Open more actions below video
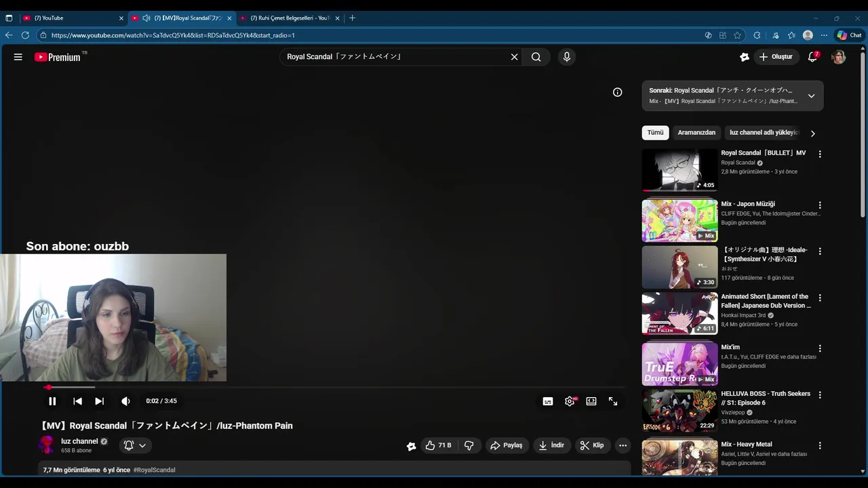Viewport: 868px width, 488px height. (x=623, y=445)
